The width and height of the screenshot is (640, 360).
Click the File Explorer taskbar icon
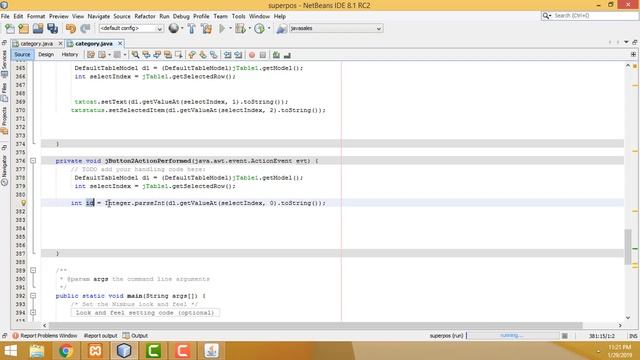click(37, 351)
